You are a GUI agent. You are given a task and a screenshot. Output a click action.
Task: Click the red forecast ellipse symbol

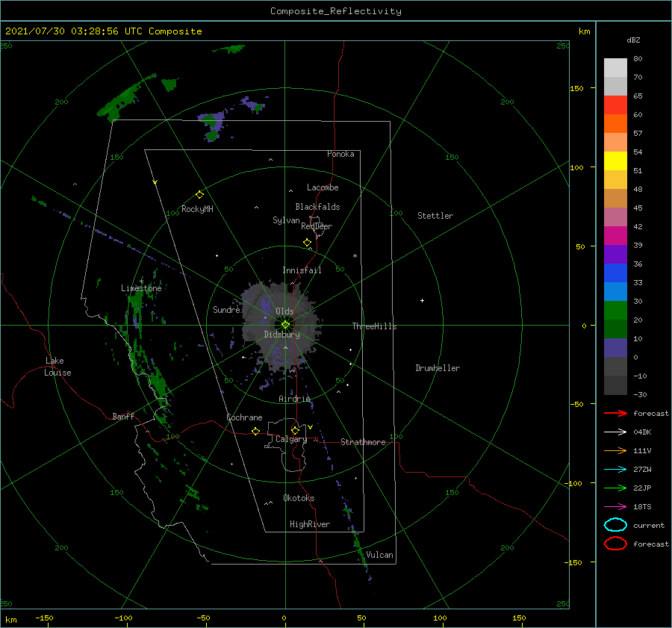coord(615,544)
